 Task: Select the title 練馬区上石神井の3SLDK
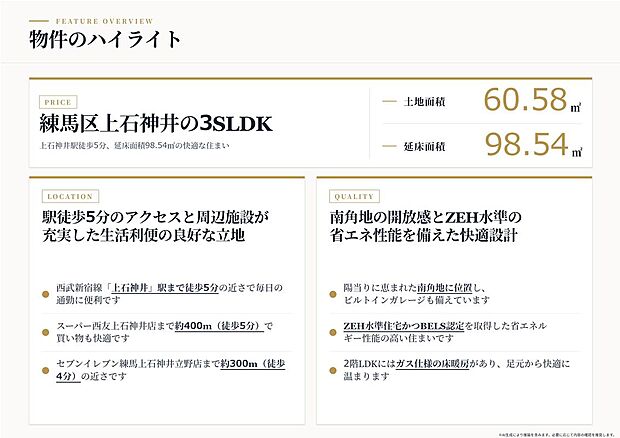tap(156, 123)
